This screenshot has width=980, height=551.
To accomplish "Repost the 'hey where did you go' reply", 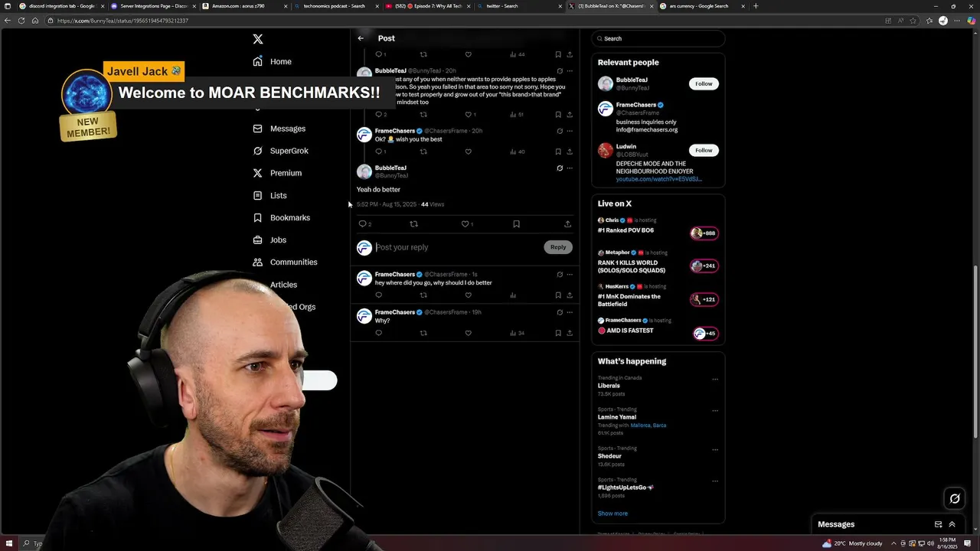I will [423, 295].
